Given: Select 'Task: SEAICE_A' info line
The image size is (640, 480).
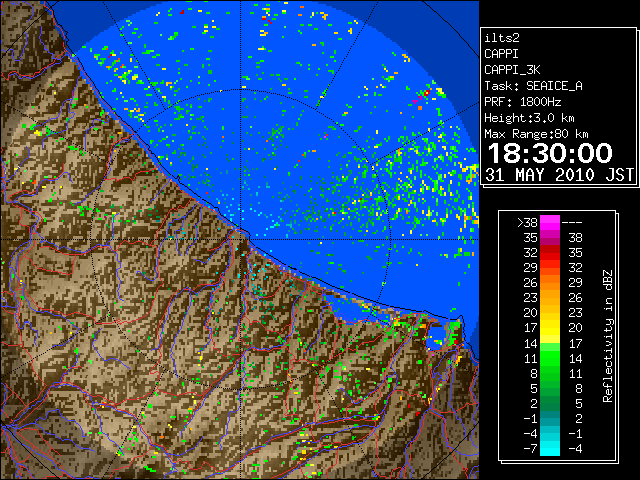Looking at the screenshot, I should pyautogui.click(x=533, y=86).
